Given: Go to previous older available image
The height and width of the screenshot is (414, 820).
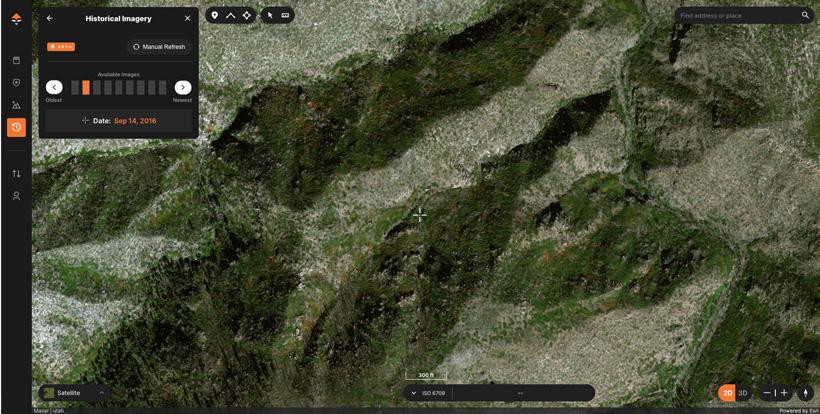Looking at the screenshot, I should click(x=54, y=88).
